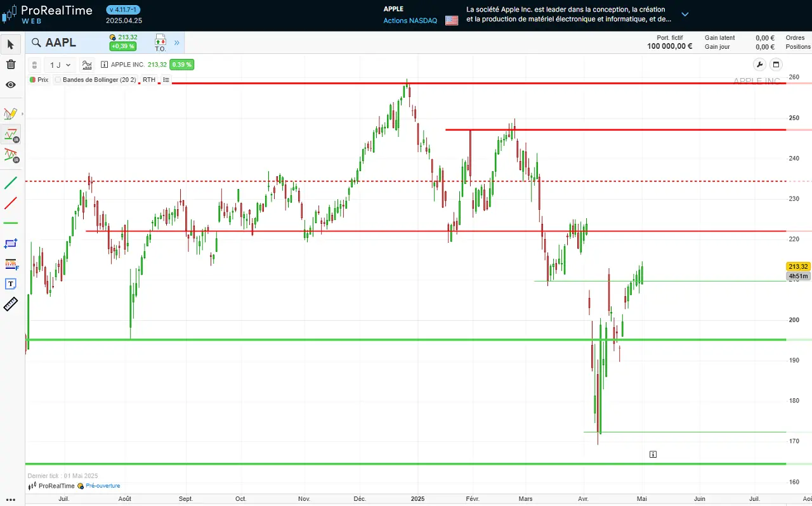This screenshot has height=506, width=812.
Task: Expand the double chevron next to T.O.
Action: click(x=176, y=43)
